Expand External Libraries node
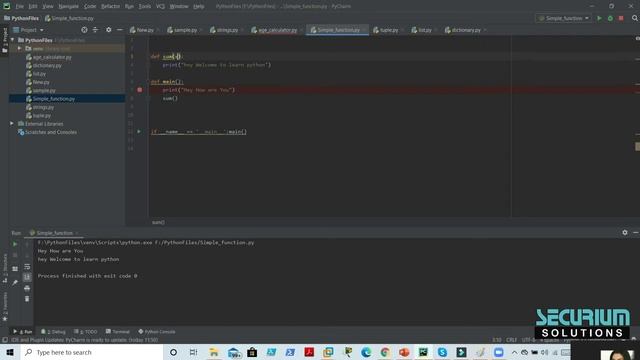 pyautogui.click(x=12, y=123)
